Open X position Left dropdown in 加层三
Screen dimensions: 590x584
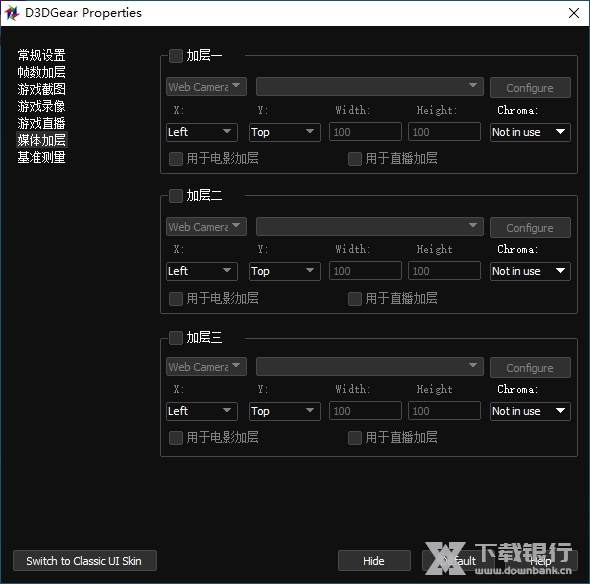coord(202,411)
